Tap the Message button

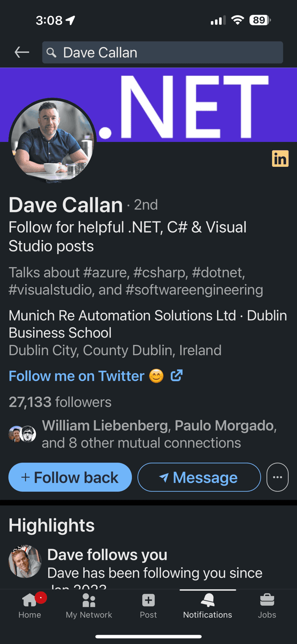[199, 477]
